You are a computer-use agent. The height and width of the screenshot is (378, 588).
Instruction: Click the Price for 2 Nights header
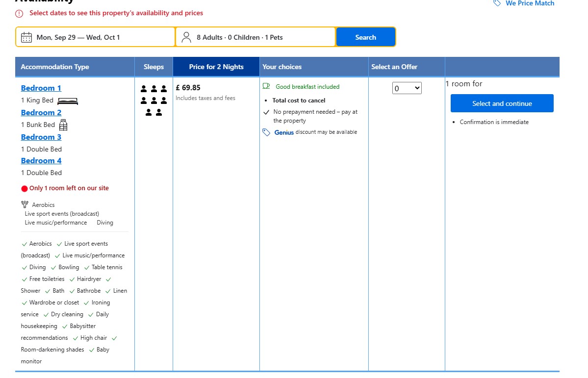216,67
